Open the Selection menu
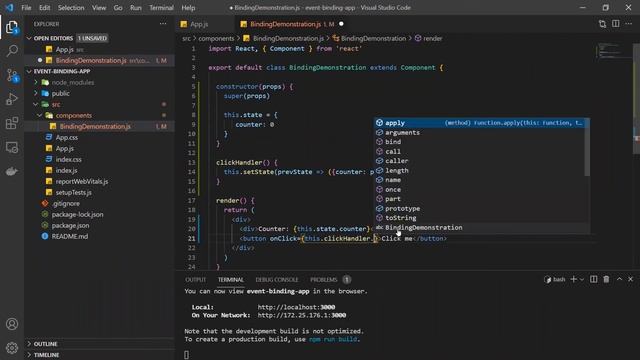 click(71, 8)
